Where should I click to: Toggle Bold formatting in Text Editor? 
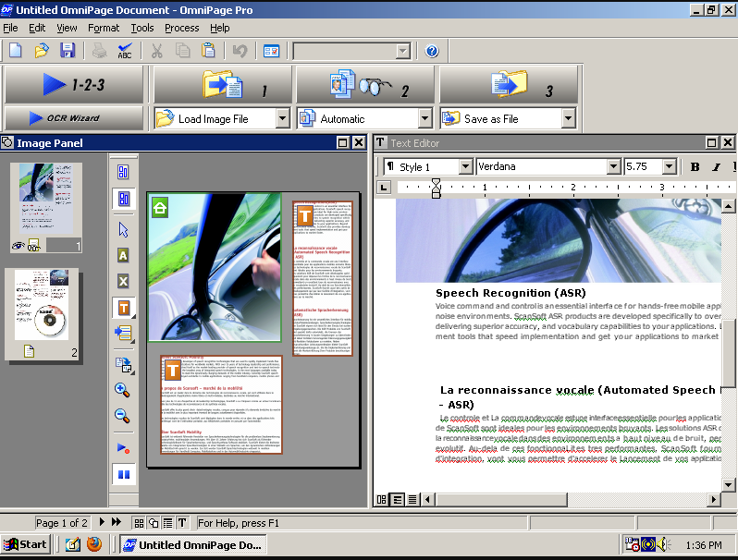click(695, 167)
